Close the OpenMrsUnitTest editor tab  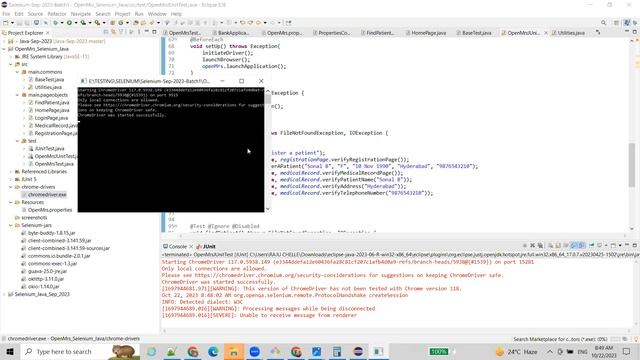click(546, 33)
